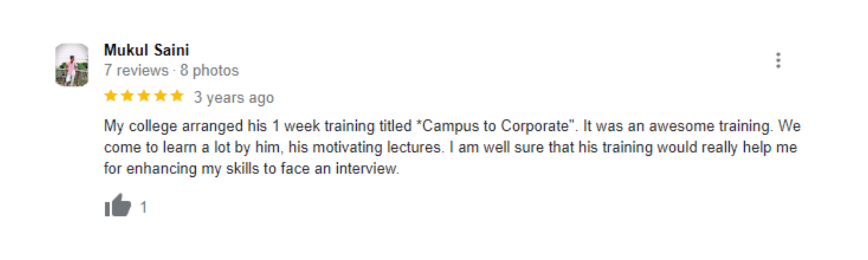The image size is (868, 260).
Task: Click the phrase "Campus to Corporate"
Action: click(x=495, y=126)
